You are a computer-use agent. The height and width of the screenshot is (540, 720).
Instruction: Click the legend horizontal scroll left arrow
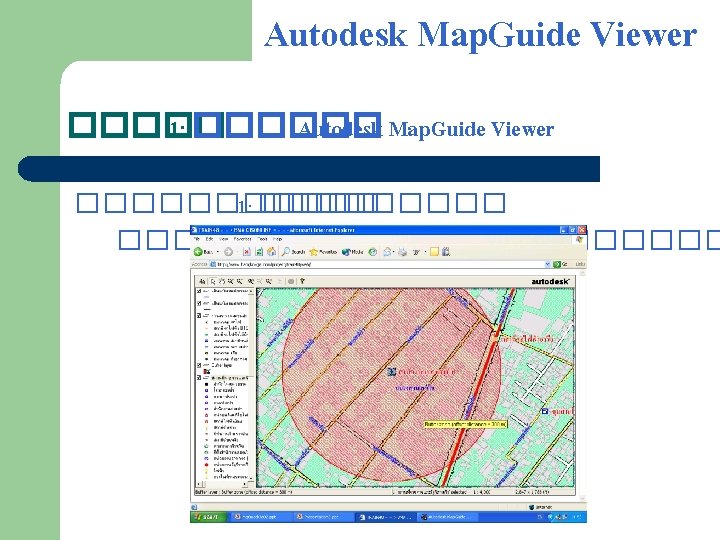coord(198,484)
